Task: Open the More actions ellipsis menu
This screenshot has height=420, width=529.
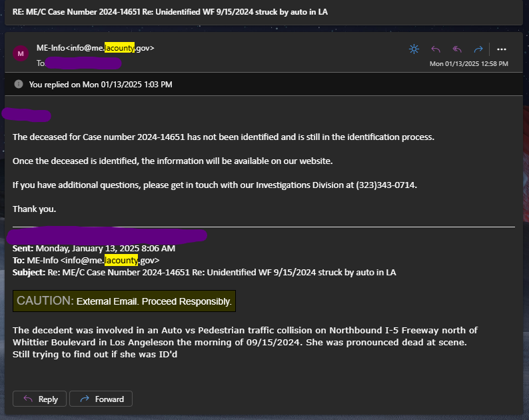Action: pos(502,49)
